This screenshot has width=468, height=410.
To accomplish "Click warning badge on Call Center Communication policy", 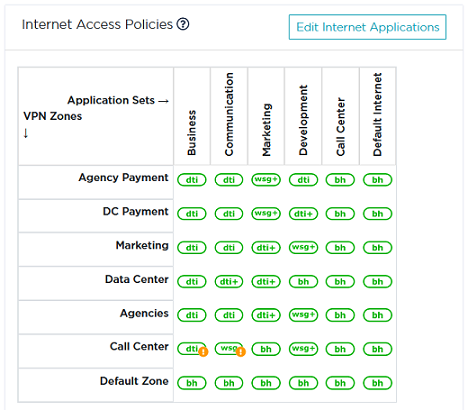I will tap(241, 352).
